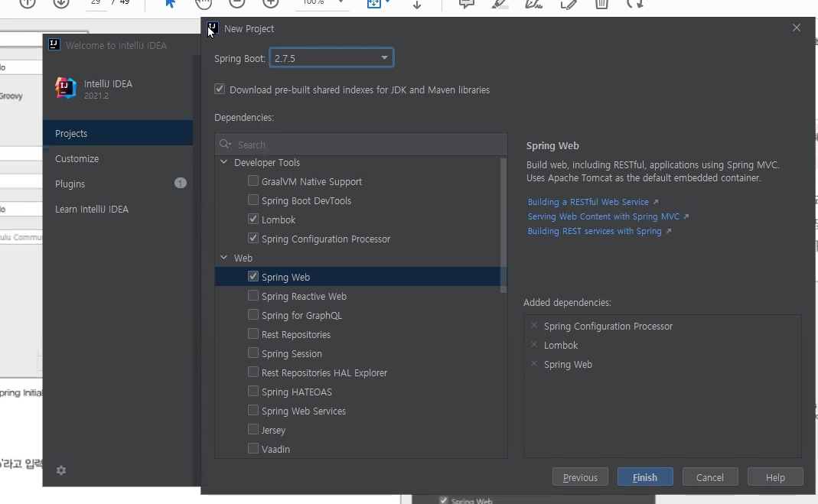
Task: Click the IntelliJ icon in Welcome title bar
Action: coord(54,44)
